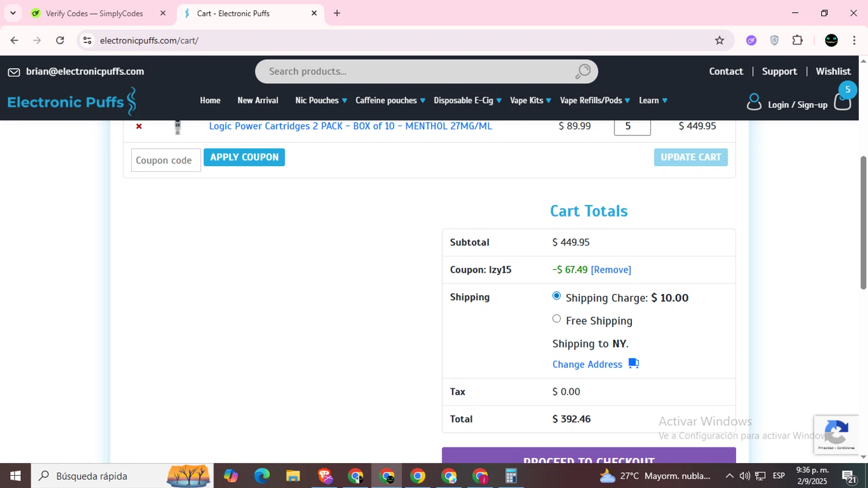Click the browser back arrow
Screen dimensions: 868x488
tap(14, 41)
